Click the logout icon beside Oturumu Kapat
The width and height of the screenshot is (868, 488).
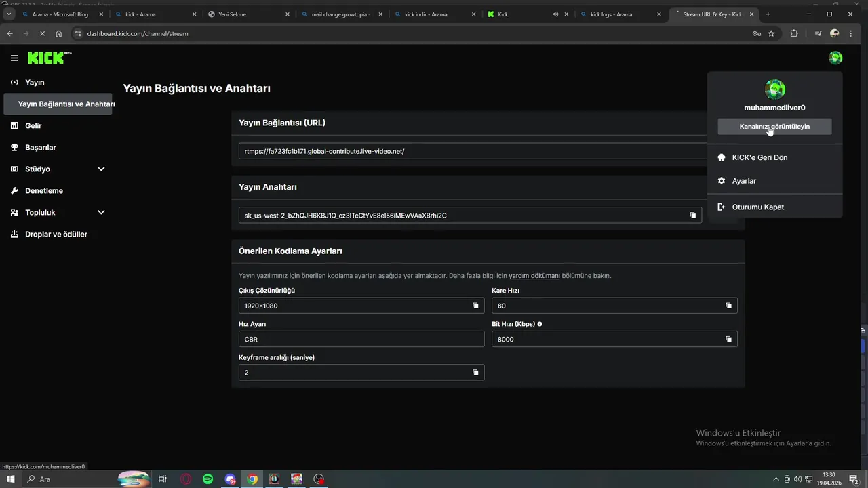722,207
